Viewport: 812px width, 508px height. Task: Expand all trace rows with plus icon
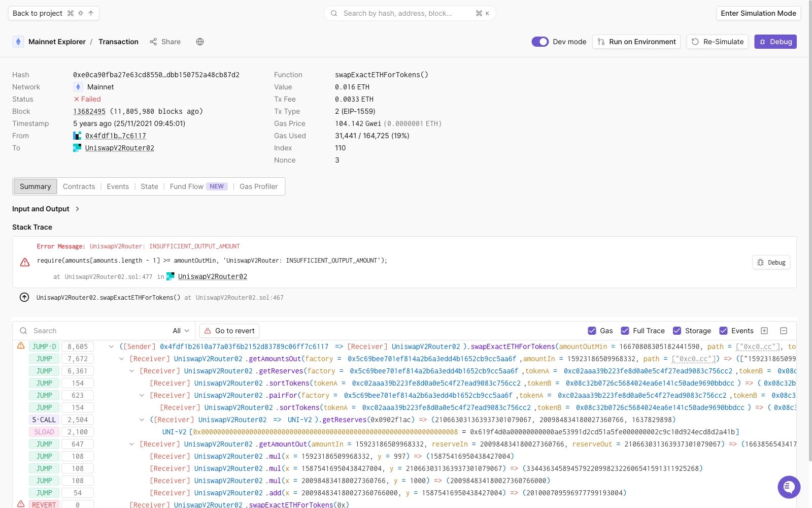[764, 331]
